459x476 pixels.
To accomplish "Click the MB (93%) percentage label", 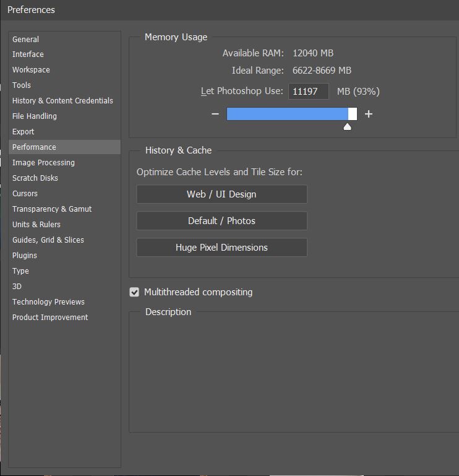I will point(358,92).
